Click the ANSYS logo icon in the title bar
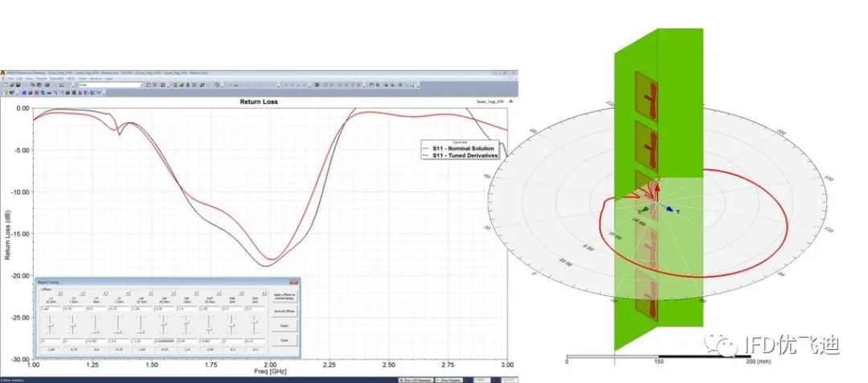 point(2,72)
